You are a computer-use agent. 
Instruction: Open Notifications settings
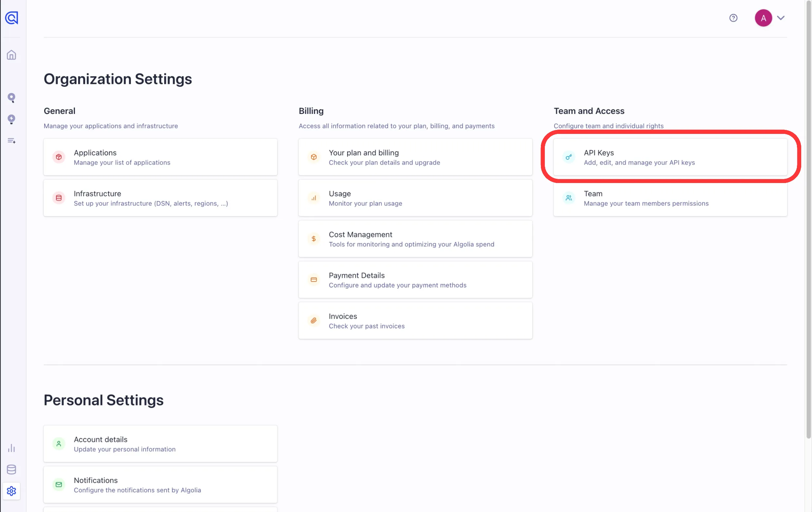(x=160, y=485)
